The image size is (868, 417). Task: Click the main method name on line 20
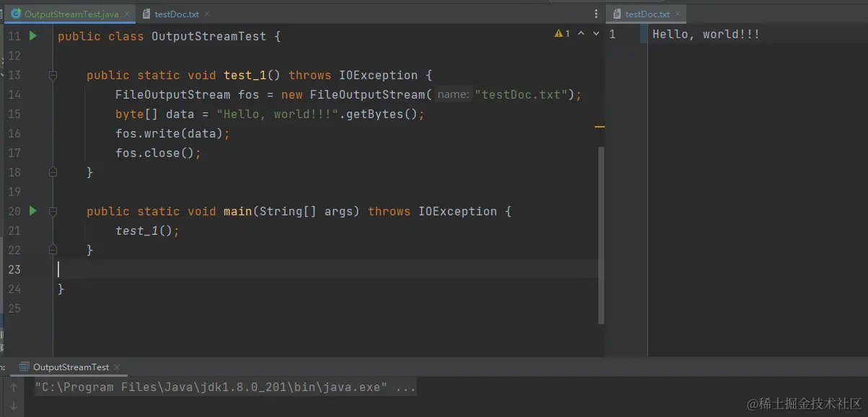point(238,211)
